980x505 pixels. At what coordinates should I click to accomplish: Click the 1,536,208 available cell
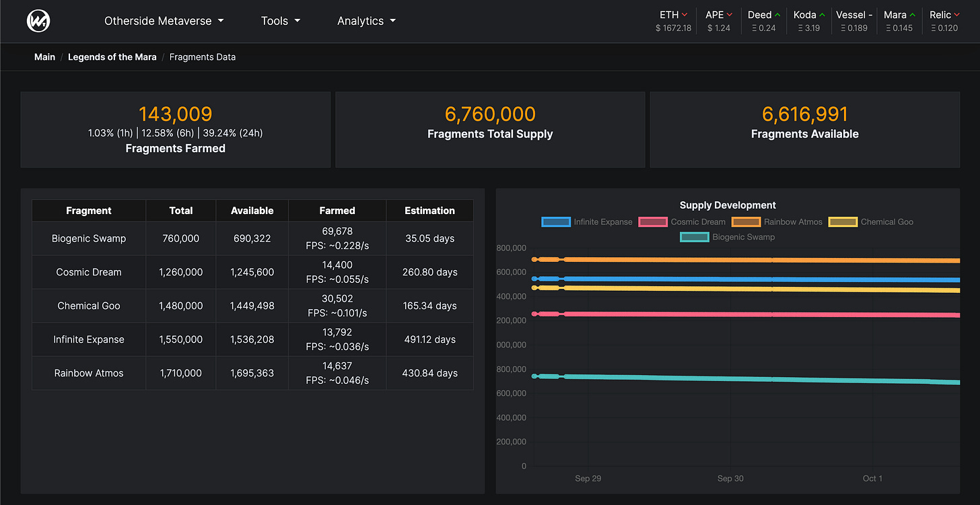point(252,339)
